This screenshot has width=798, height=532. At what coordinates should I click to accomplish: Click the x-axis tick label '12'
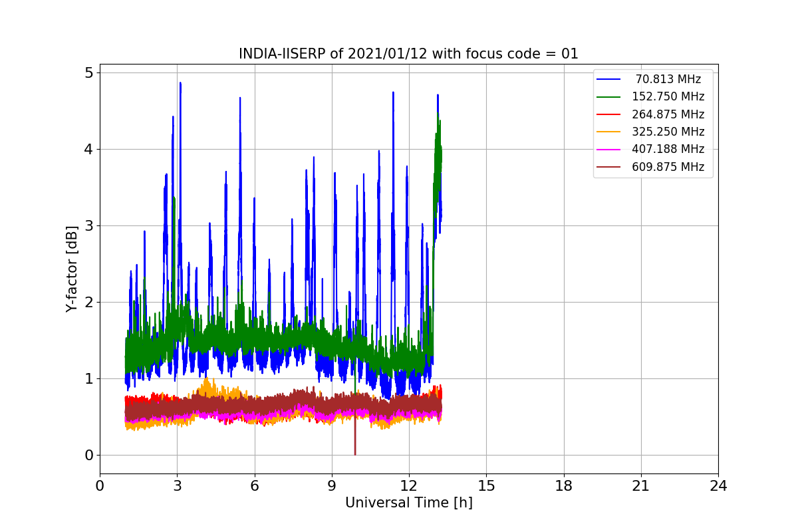click(409, 486)
